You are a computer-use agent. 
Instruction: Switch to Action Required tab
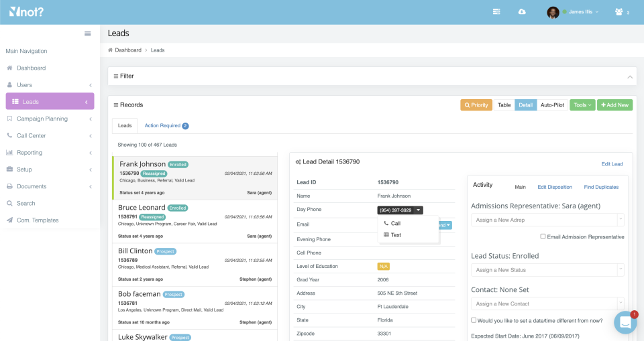pos(166,125)
